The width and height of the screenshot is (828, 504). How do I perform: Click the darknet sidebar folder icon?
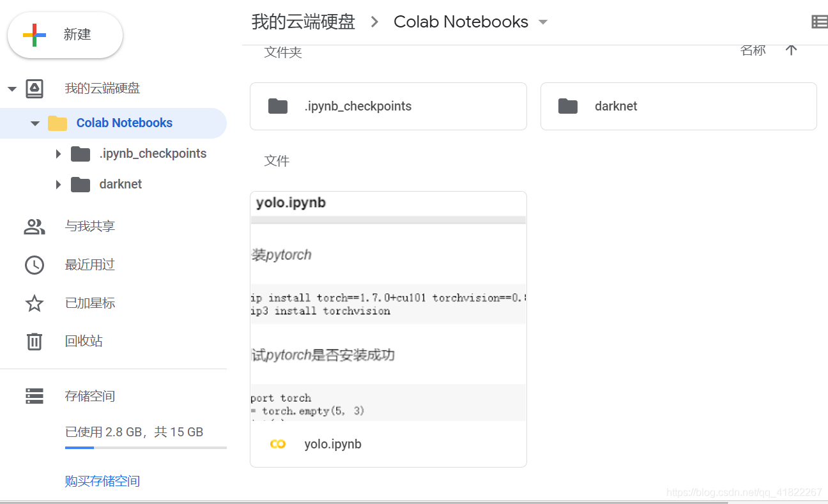pyautogui.click(x=80, y=184)
